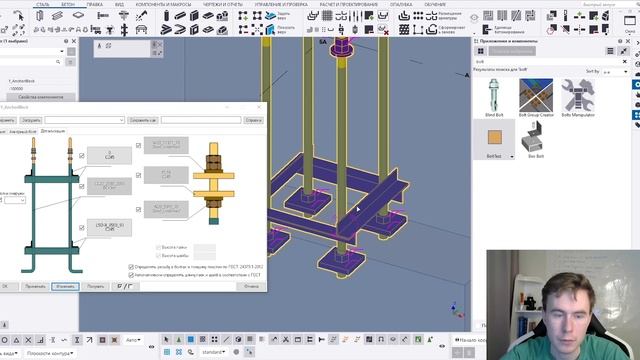Click the snap to intersection X icon

pyautogui.click(x=28, y=340)
